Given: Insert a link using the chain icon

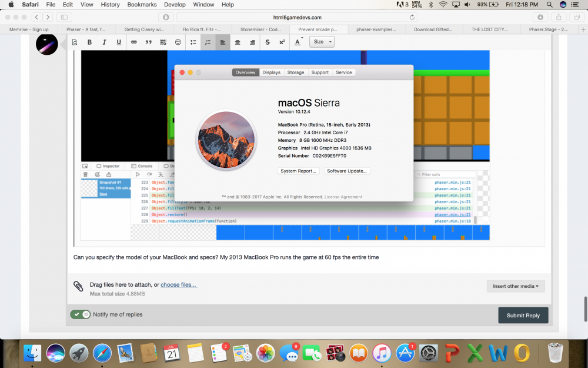Looking at the screenshot, I should point(134,42).
